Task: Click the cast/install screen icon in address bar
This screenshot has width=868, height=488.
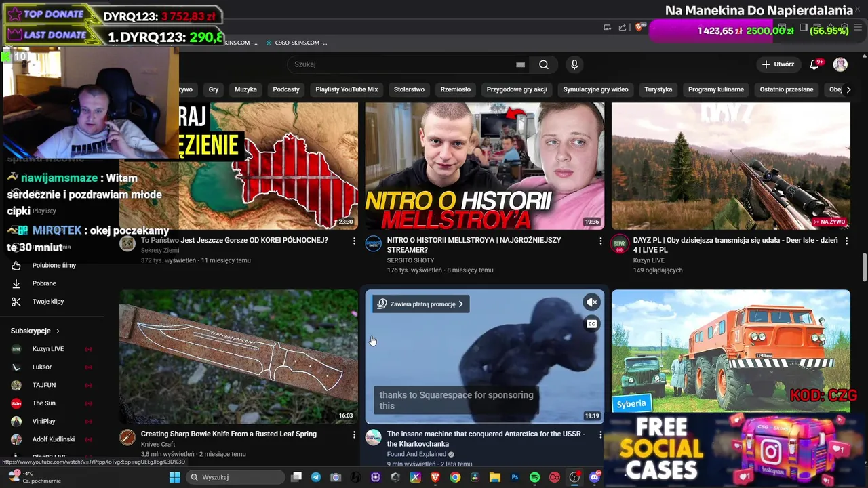Action: (607, 27)
